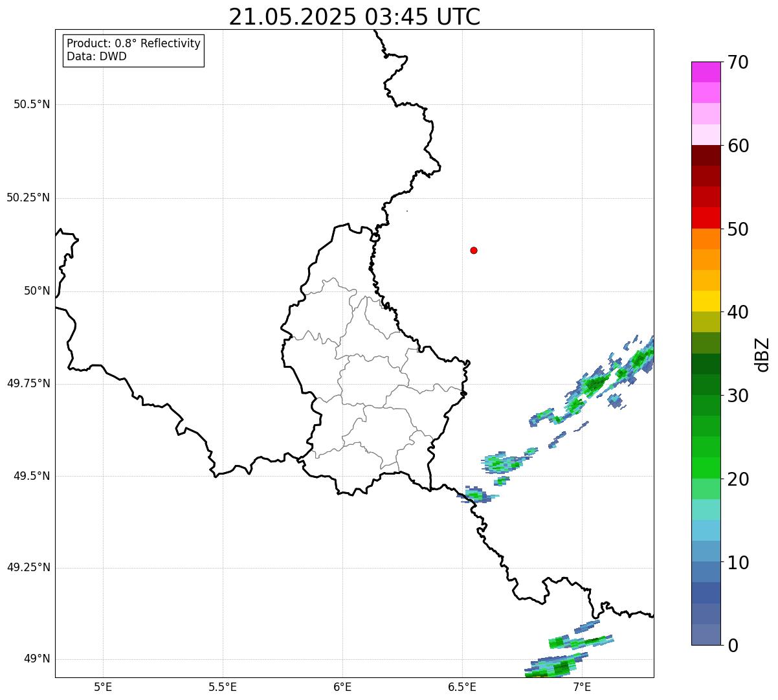Click the 49.25°N latitude label
Viewport: 778px width, 700px height.
pos(28,567)
